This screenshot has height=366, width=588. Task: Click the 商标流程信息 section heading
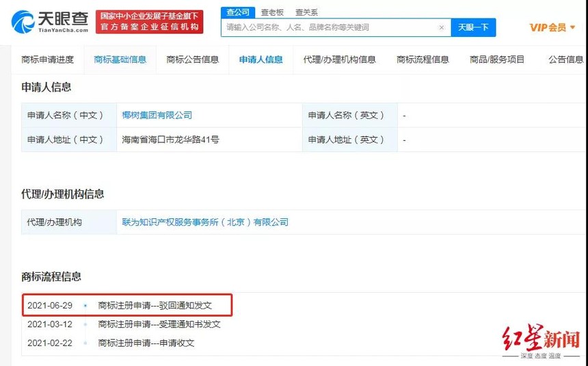tap(51, 277)
